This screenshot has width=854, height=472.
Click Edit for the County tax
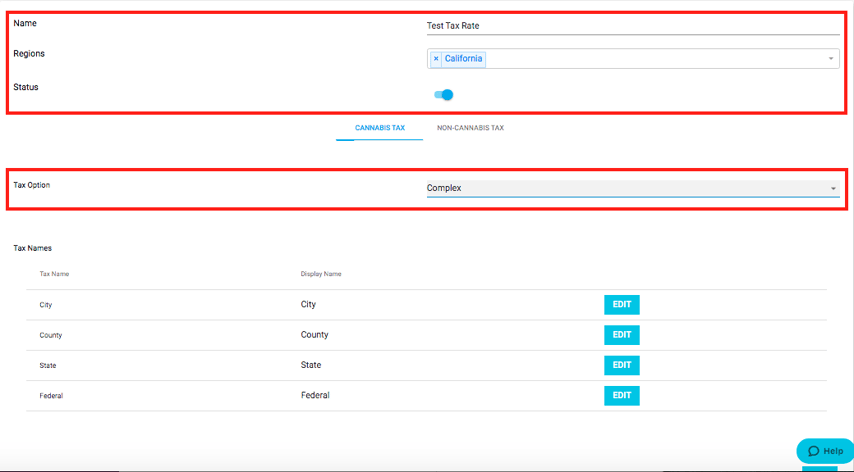point(621,335)
